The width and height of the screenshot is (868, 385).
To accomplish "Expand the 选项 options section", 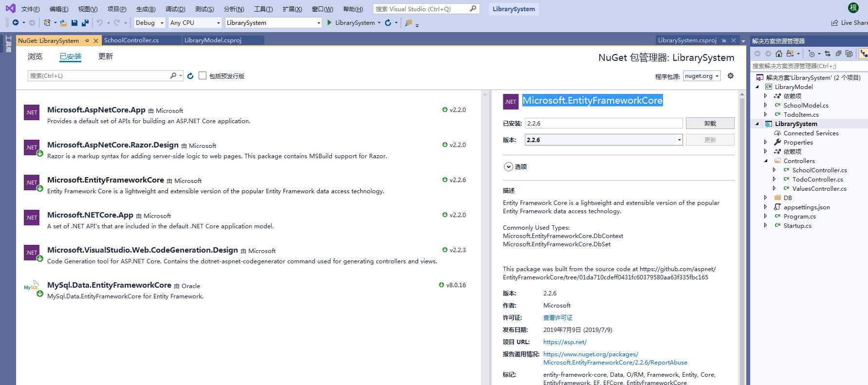I will pos(508,166).
